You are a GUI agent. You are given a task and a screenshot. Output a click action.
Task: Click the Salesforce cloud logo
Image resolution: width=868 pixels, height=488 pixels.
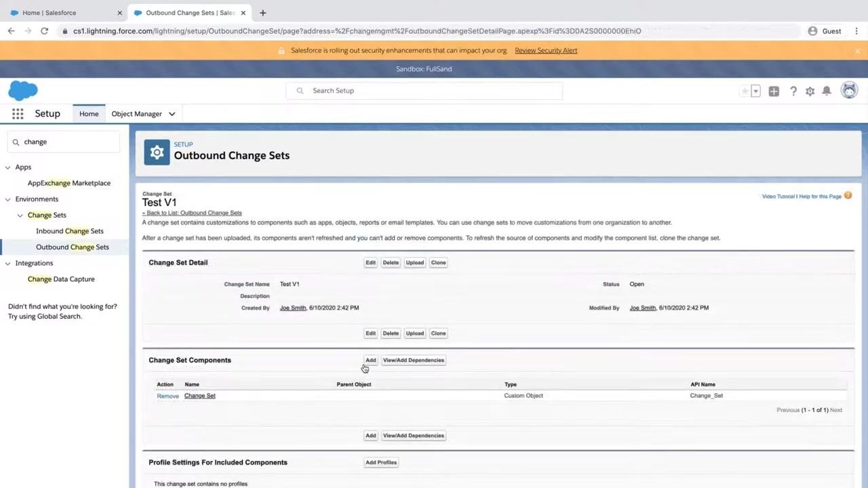pyautogui.click(x=23, y=90)
